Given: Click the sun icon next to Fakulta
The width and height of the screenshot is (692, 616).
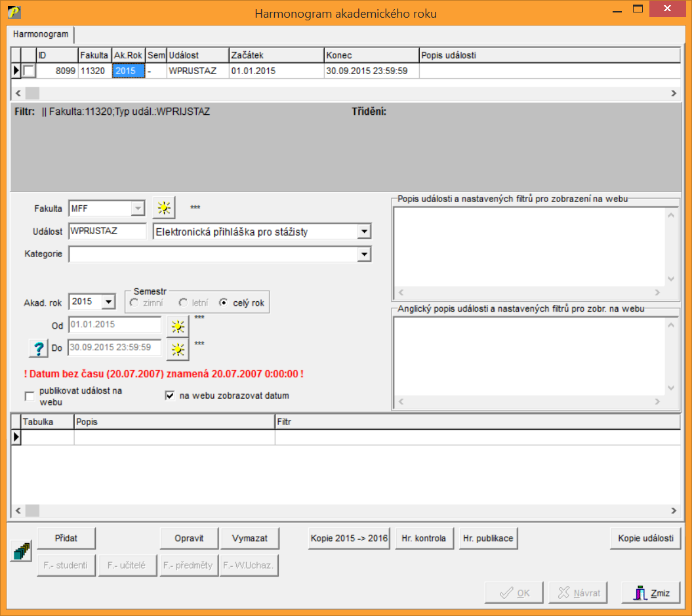Looking at the screenshot, I should point(164,208).
